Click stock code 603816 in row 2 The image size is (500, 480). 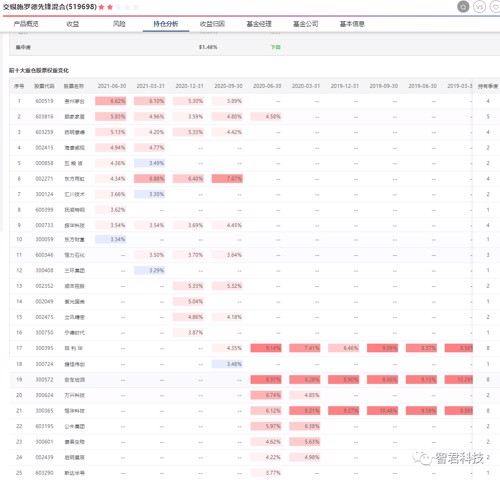[44, 117]
